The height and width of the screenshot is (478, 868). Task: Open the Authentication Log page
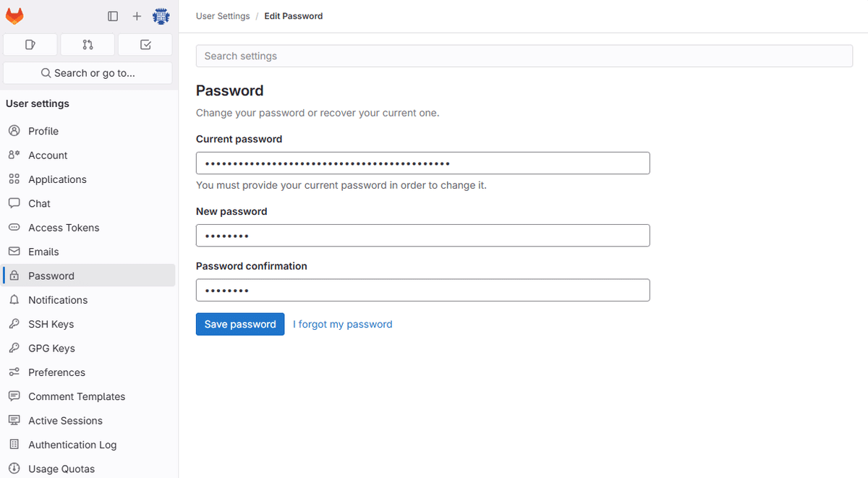pos(72,444)
